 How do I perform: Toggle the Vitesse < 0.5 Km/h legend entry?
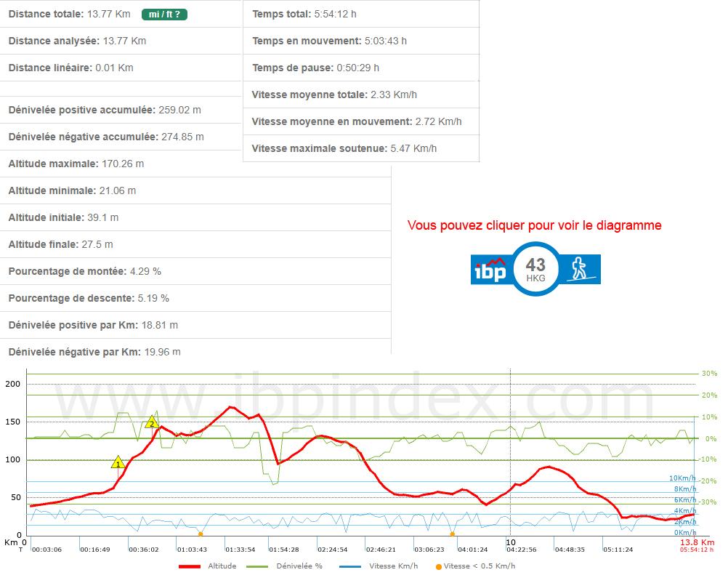(x=480, y=566)
